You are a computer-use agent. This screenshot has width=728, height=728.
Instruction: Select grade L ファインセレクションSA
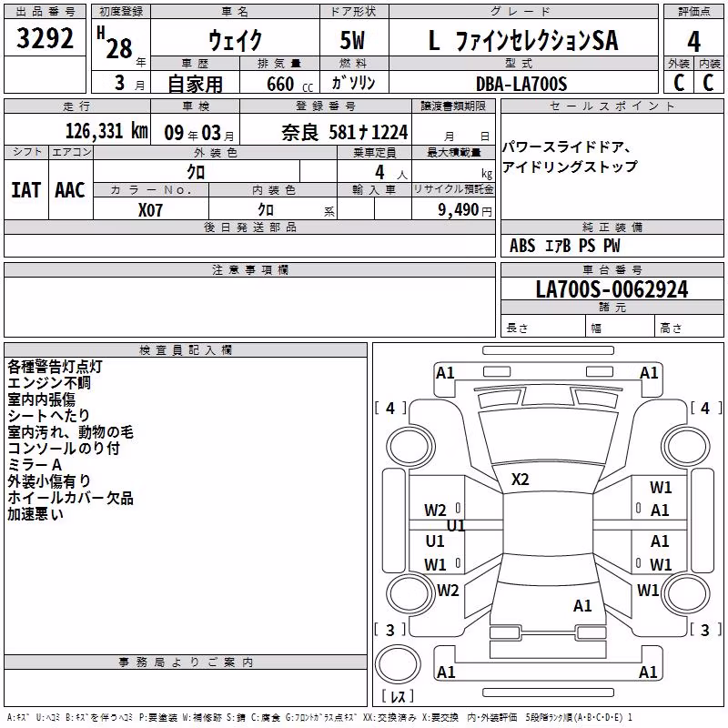(523, 40)
